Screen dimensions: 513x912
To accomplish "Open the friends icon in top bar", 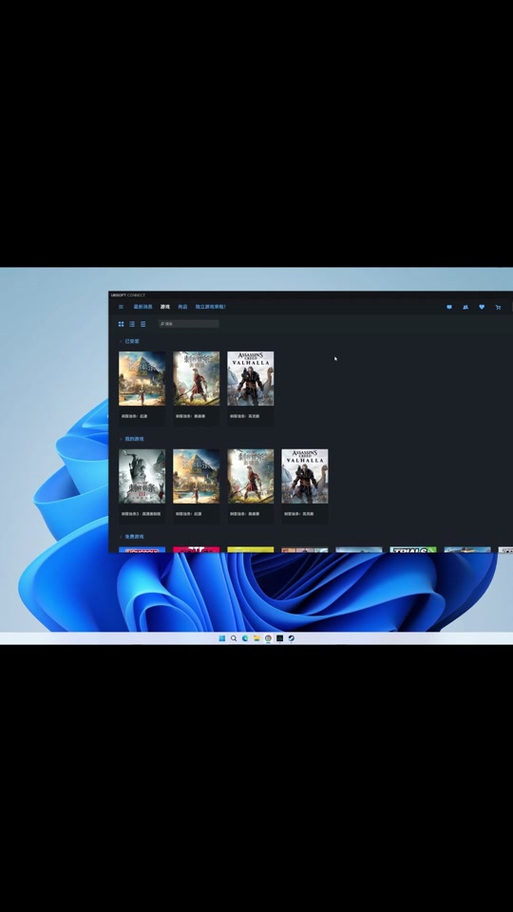I will [x=465, y=307].
